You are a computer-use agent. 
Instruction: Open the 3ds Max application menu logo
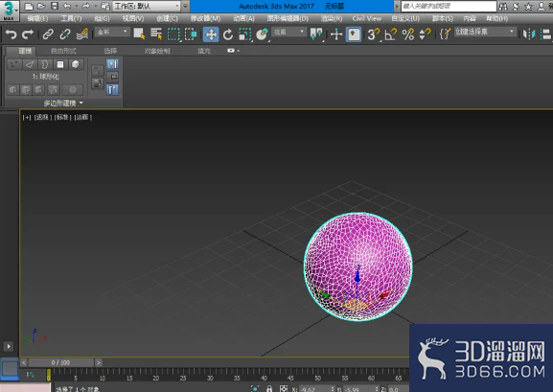[x=9, y=11]
